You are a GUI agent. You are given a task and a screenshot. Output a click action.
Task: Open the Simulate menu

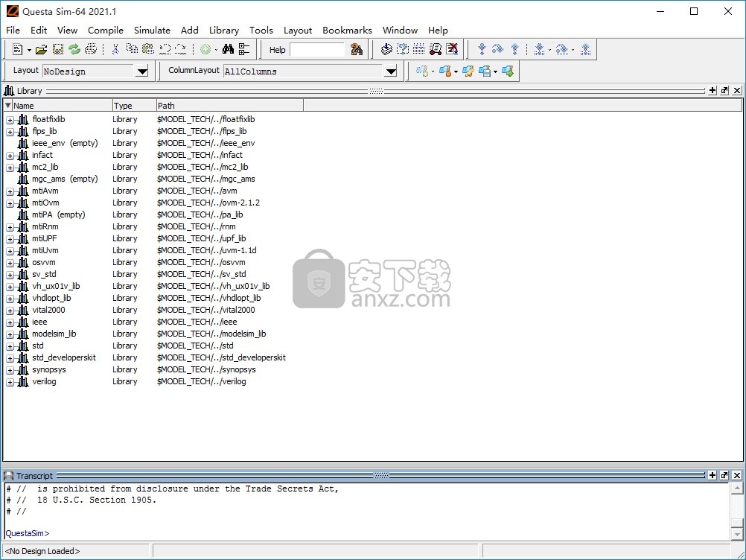[152, 30]
